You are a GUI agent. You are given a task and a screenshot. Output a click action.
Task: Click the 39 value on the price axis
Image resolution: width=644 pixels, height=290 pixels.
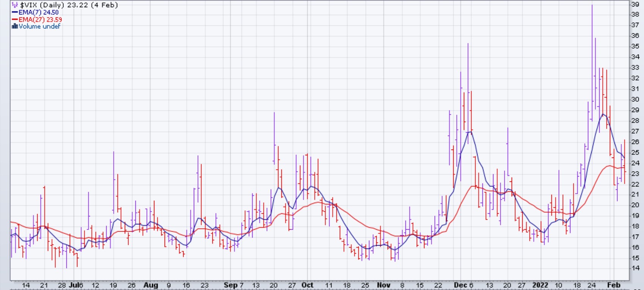pos(635,4)
